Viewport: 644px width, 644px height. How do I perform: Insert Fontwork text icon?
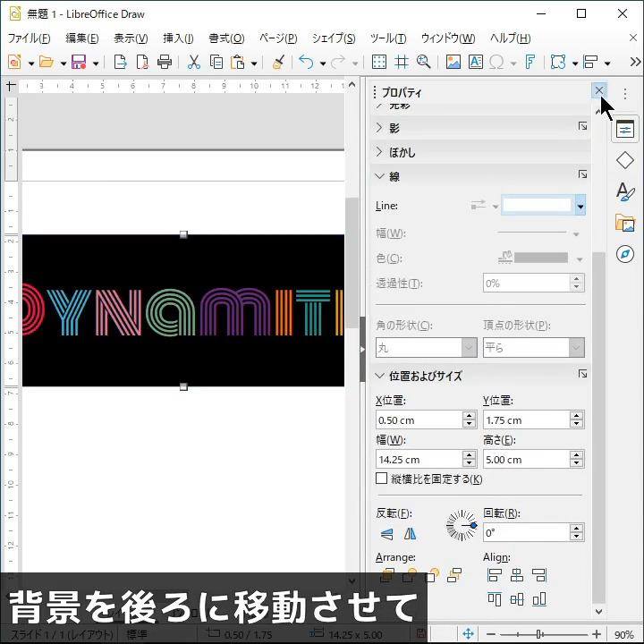pos(530,62)
